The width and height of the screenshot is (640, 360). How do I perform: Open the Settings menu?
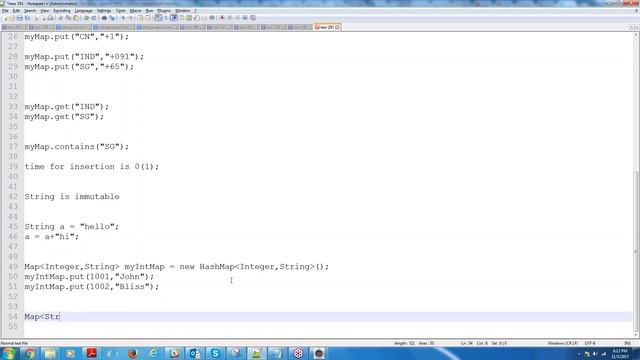[x=104, y=11]
